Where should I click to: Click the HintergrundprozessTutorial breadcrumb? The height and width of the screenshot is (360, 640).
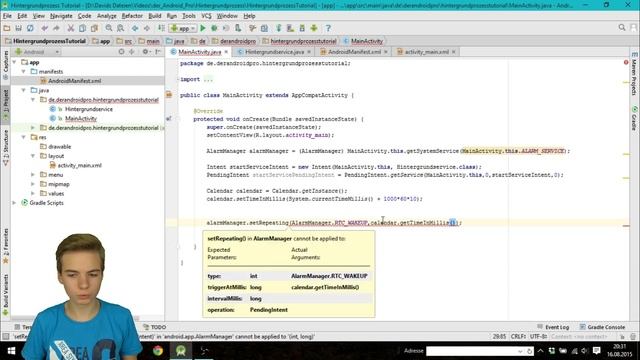49,41
